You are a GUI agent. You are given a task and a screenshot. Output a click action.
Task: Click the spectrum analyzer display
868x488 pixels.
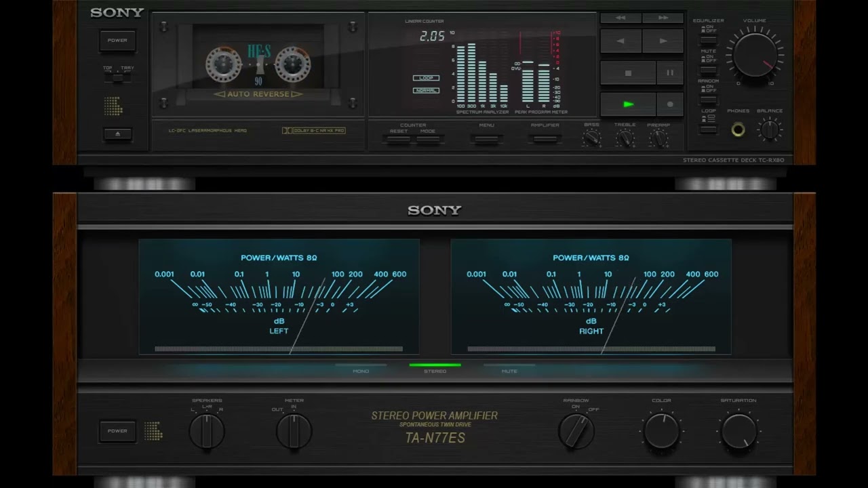[481, 72]
